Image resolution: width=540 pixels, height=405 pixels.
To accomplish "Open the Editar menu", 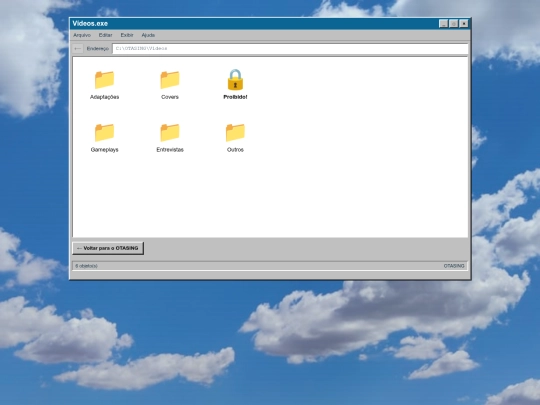I will [105, 35].
